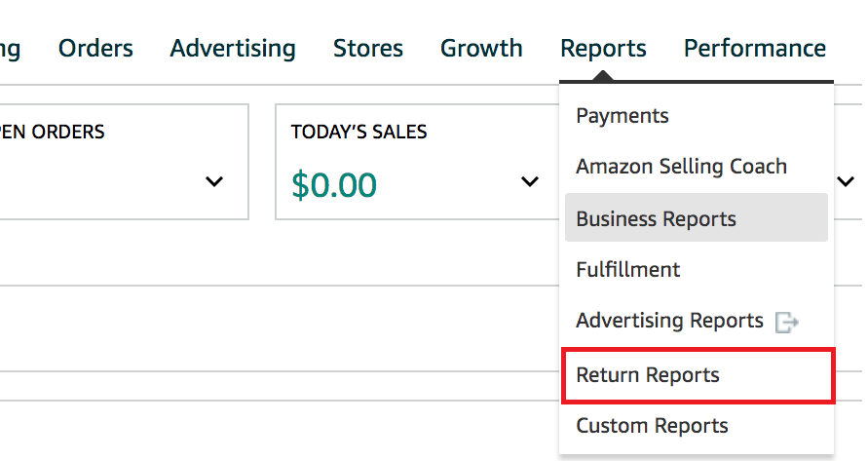Open the Orders menu
The height and width of the screenshot is (461, 868).
[95, 48]
